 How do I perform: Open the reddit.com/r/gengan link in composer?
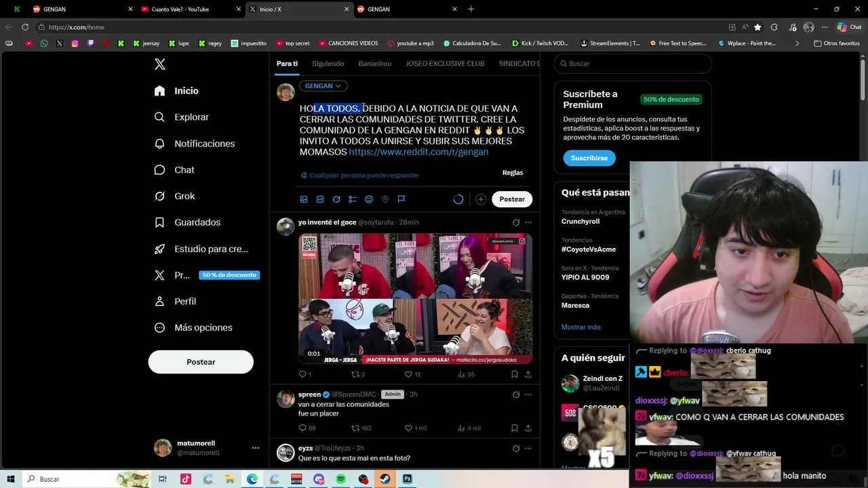pos(418,152)
